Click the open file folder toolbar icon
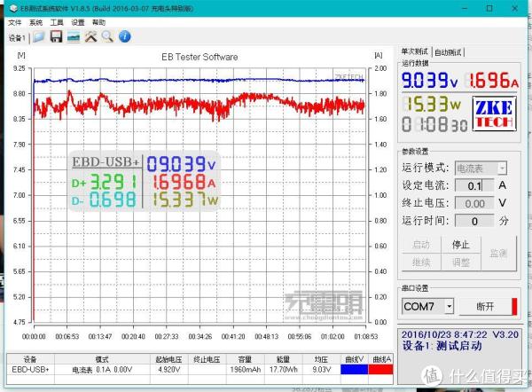Viewport: 532px width, 392px height. pos(39,36)
